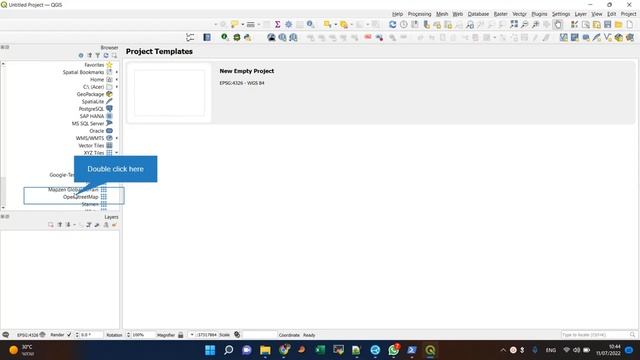
Task: Open an existing project folder icon
Action: [619, 24]
